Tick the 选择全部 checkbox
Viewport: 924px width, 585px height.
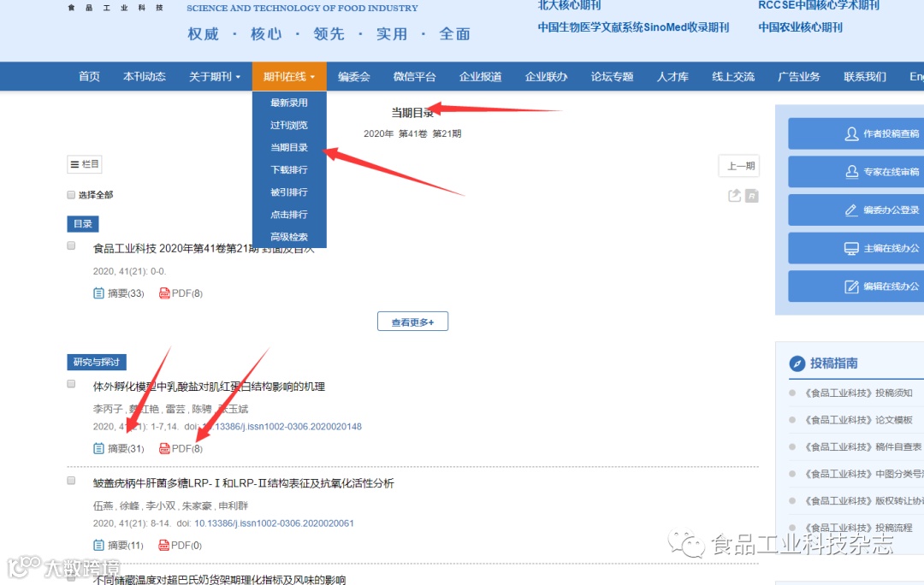71,194
